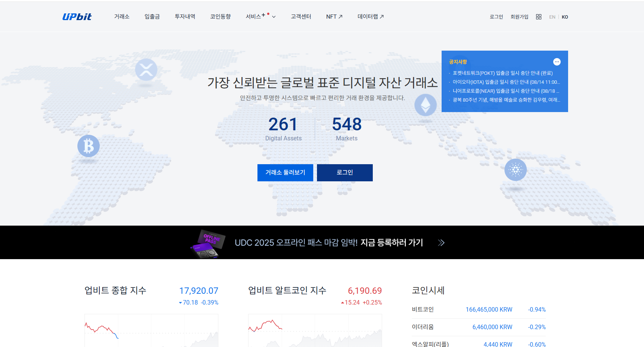Click the 거래소 둘러보기 button
Screen dimensions: 644x347
pos(285,173)
